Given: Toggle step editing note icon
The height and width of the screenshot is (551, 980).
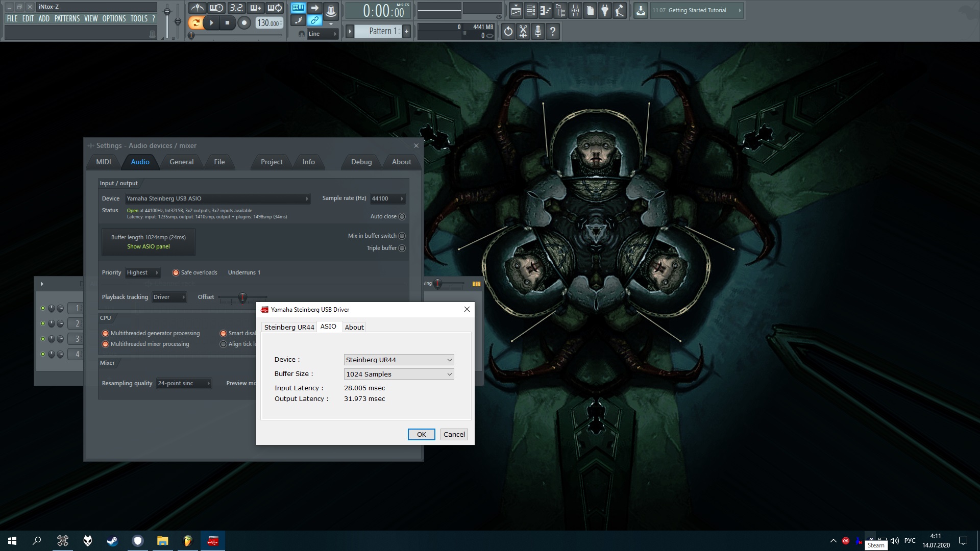Looking at the screenshot, I should pos(298,20).
